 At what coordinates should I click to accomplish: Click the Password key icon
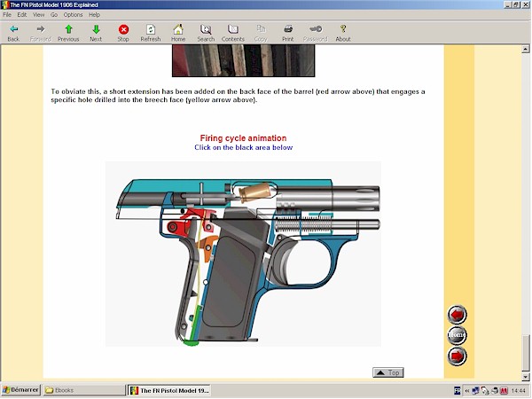pyautogui.click(x=316, y=33)
